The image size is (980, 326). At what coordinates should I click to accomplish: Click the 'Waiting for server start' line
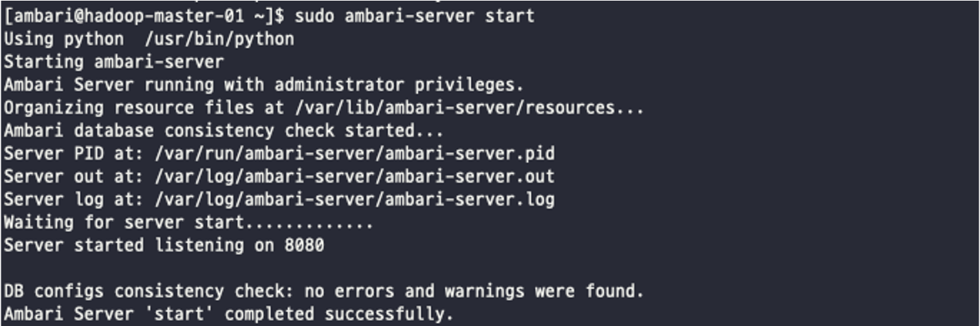(x=188, y=222)
